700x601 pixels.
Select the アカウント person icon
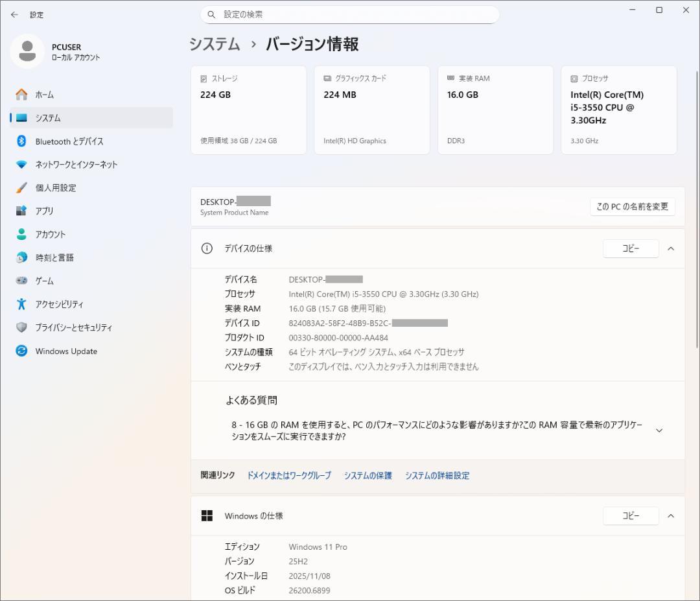click(x=20, y=234)
